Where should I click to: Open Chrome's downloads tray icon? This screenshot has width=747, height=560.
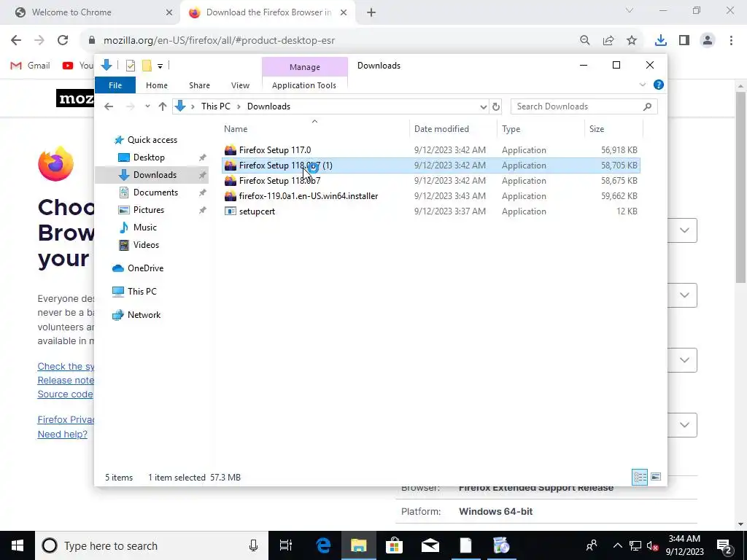(661, 41)
